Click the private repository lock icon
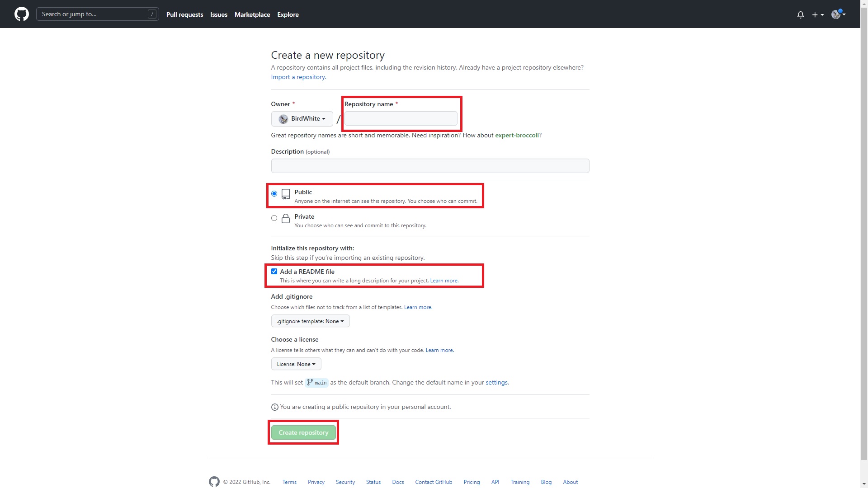 pyautogui.click(x=286, y=219)
